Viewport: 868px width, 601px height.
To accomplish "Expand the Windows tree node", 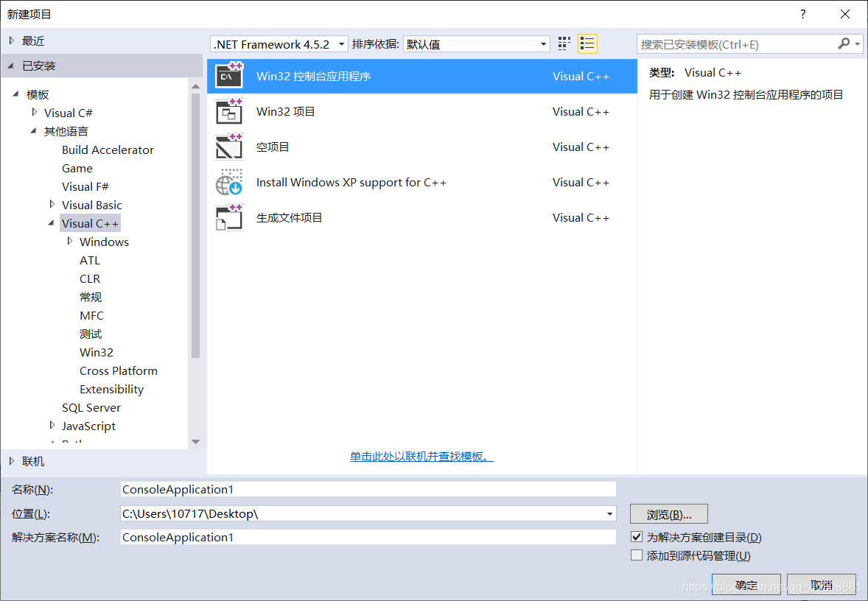I will pos(70,242).
